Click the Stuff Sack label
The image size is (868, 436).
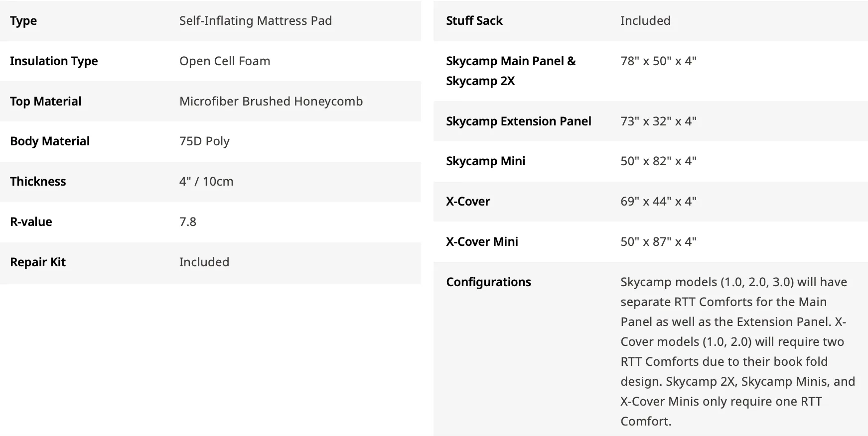pyautogui.click(x=474, y=21)
